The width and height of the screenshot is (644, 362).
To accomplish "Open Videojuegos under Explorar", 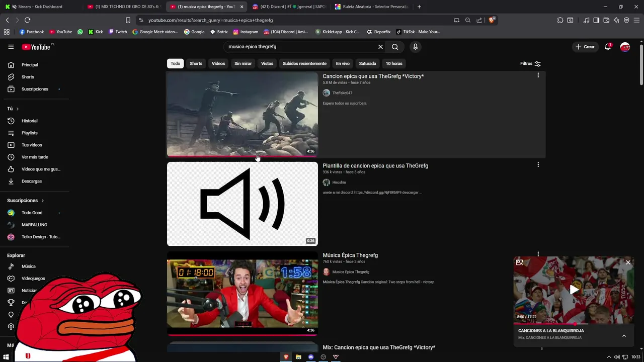I will click(x=34, y=279).
